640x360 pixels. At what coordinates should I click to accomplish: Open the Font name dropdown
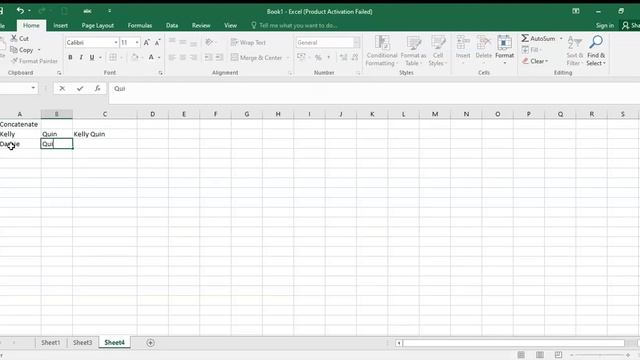(116, 42)
